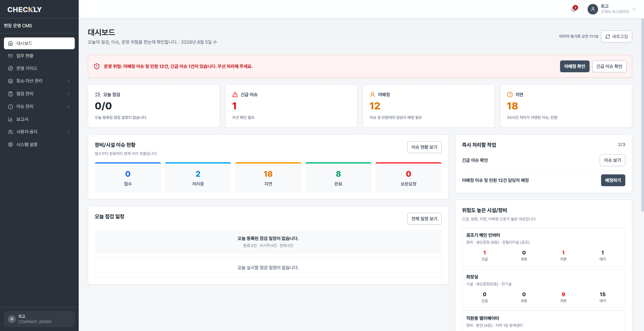Select 점검 관리 in sidebar
The image size is (644, 331).
coord(39,94)
